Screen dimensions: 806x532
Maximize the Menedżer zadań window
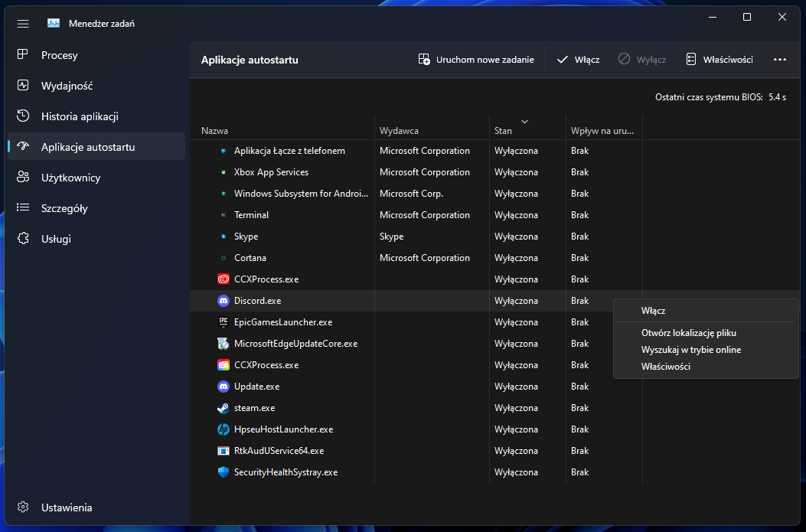click(x=747, y=17)
